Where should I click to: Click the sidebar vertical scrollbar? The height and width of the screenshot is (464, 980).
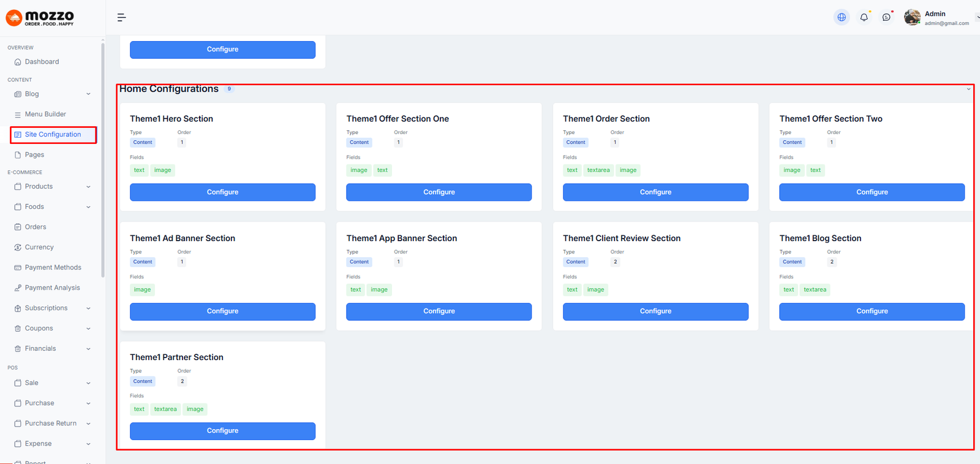(103, 159)
